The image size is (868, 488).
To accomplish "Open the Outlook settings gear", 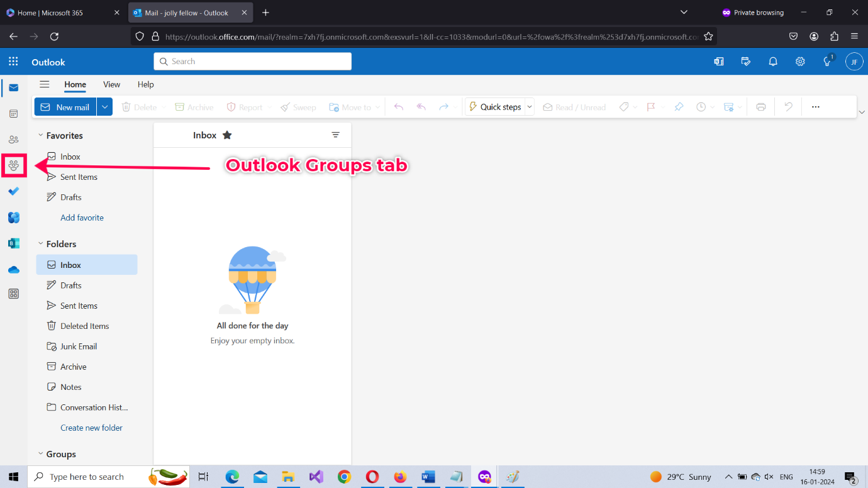I will coord(800,62).
